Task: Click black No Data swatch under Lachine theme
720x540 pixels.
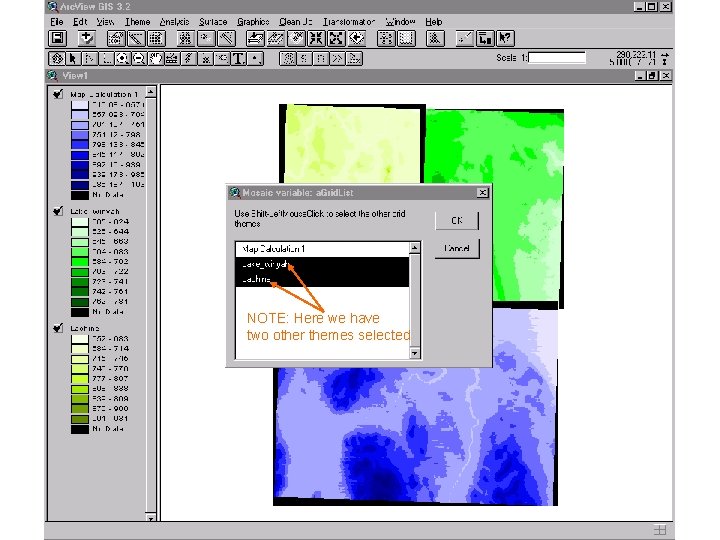Action: pyautogui.click(x=79, y=429)
